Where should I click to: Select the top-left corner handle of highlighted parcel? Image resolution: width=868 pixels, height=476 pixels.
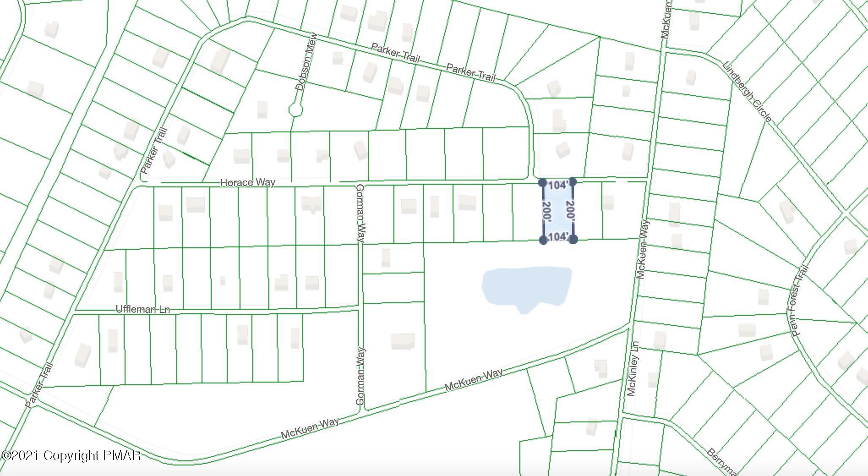543,183
